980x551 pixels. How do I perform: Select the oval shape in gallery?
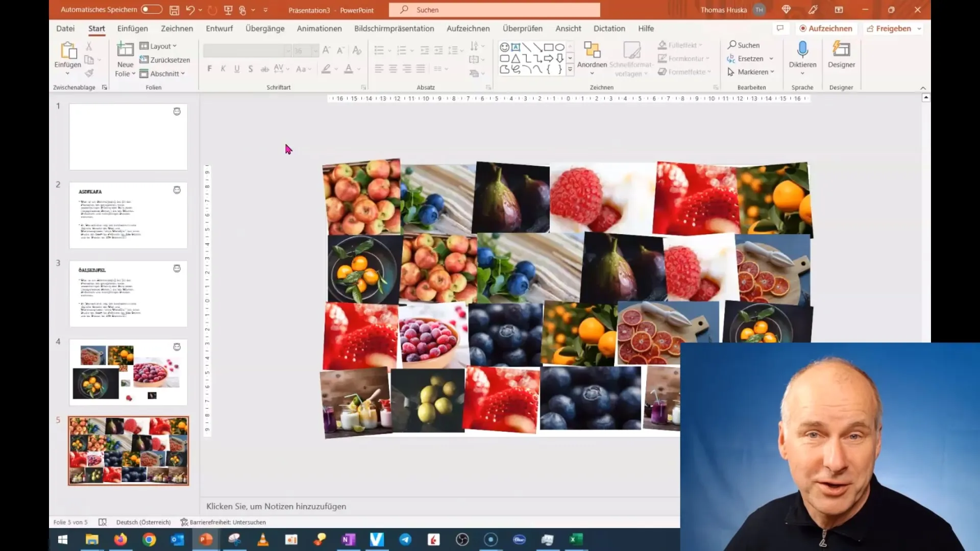(560, 47)
